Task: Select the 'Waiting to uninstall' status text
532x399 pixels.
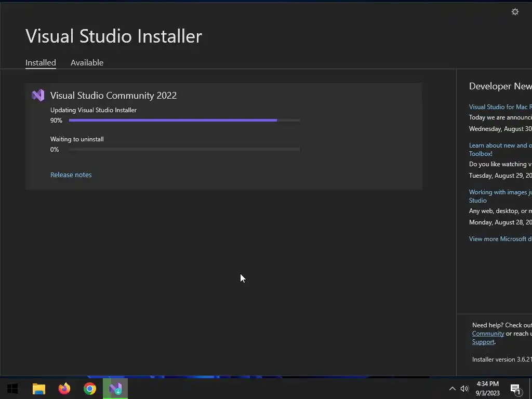Action: (x=77, y=139)
